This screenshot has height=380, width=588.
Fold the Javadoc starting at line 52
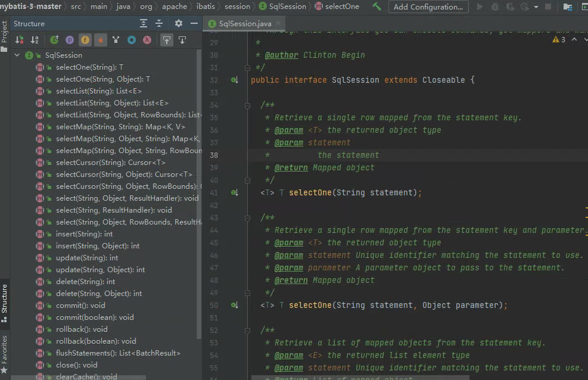(x=247, y=331)
